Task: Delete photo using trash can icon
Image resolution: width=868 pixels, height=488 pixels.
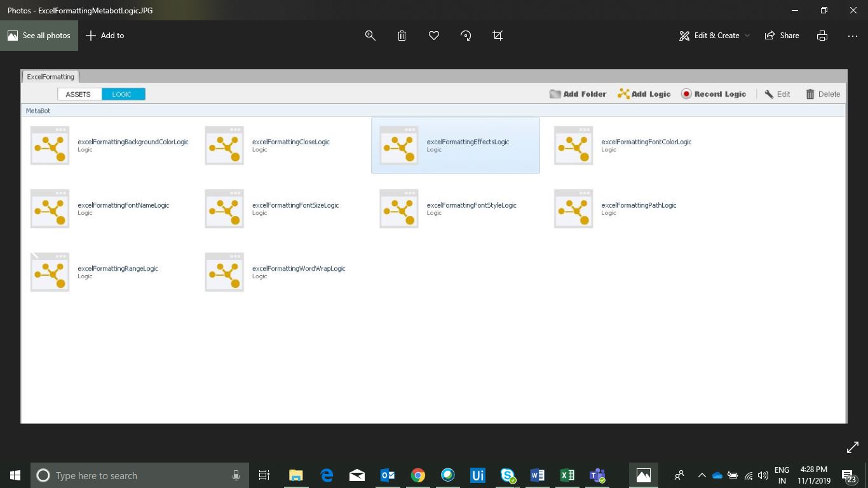Action: (x=402, y=36)
